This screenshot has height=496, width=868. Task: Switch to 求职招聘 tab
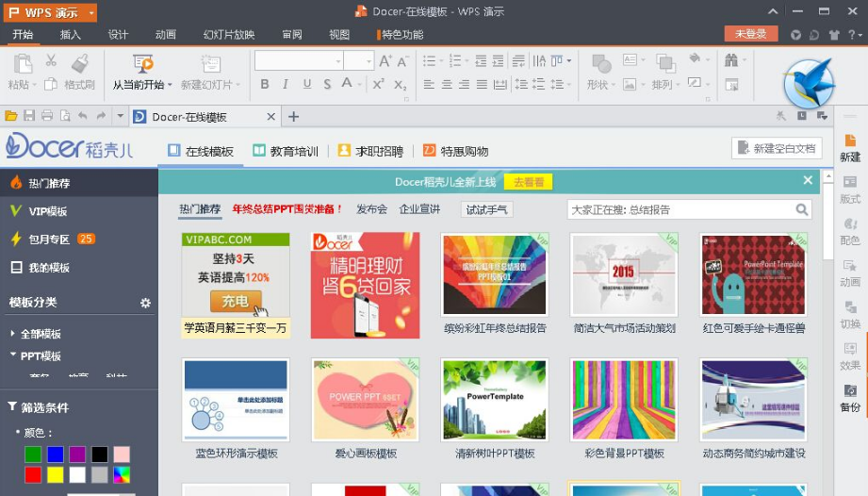coord(370,151)
